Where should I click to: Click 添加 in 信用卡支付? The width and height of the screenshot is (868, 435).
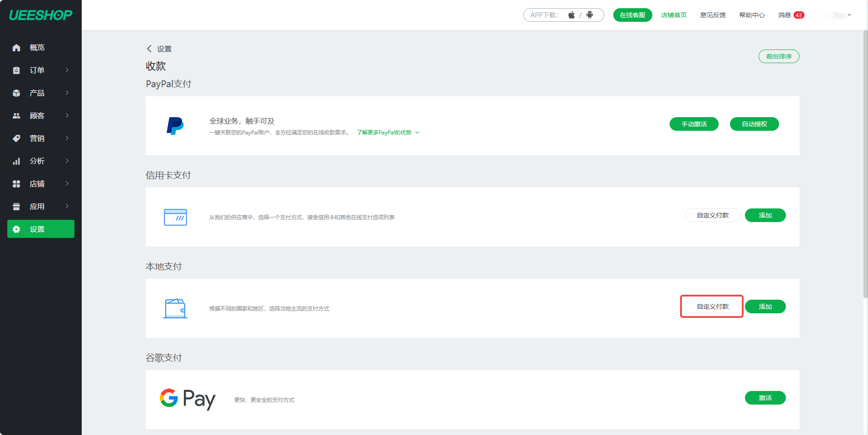765,215
